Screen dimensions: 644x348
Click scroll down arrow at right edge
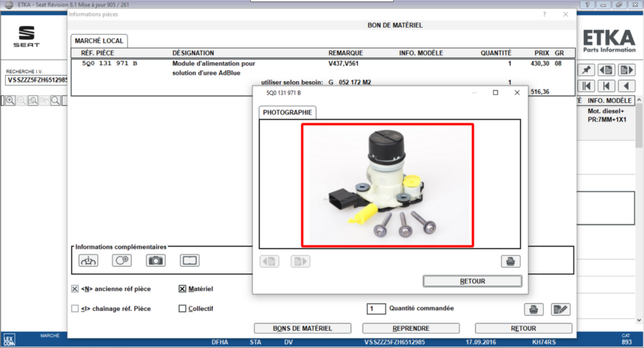pos(639,320)
